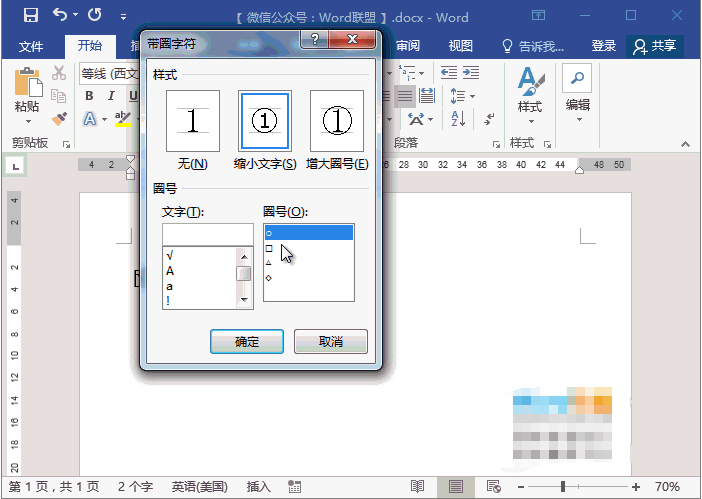The width and height of the screenshot is (702, 499).
Task: Open the multilevel list icon
Action: (x=407, y=73)
